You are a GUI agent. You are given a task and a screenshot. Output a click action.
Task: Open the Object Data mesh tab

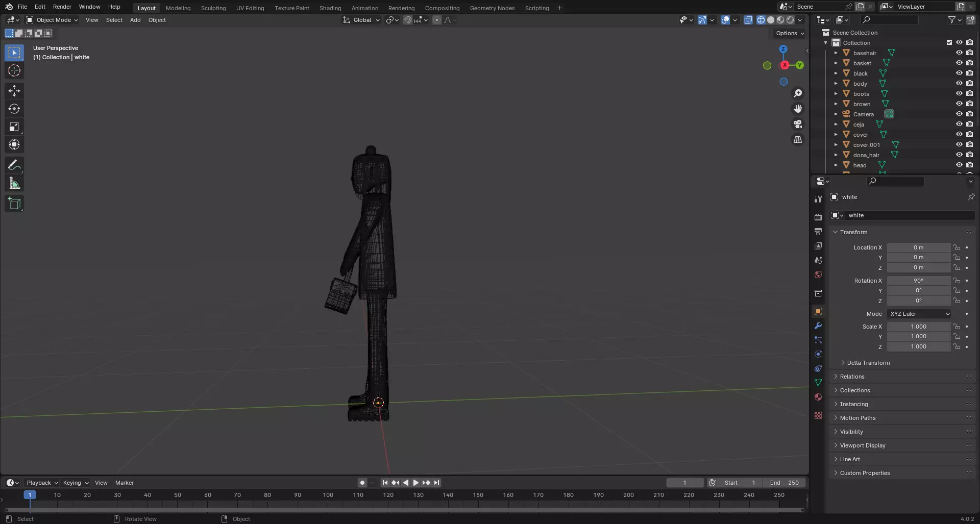[x=818, y=383]
